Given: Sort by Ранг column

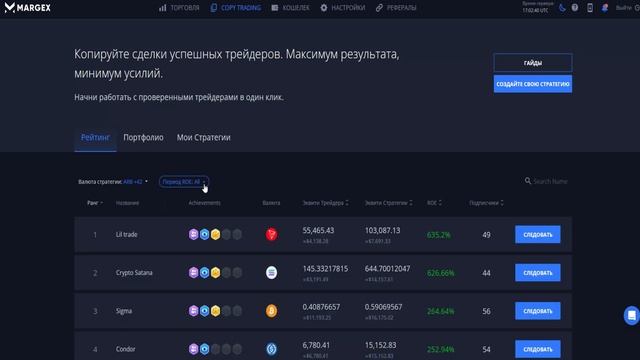Looking at the screenshot, I should (95, 203).
